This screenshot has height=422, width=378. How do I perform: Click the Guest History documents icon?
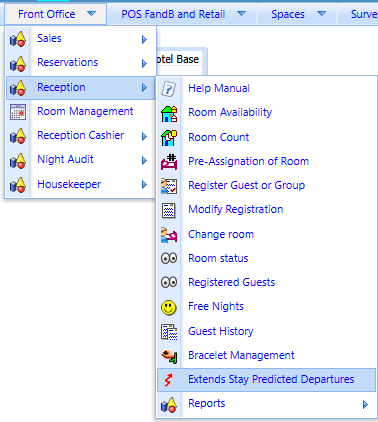coord(169,332)
